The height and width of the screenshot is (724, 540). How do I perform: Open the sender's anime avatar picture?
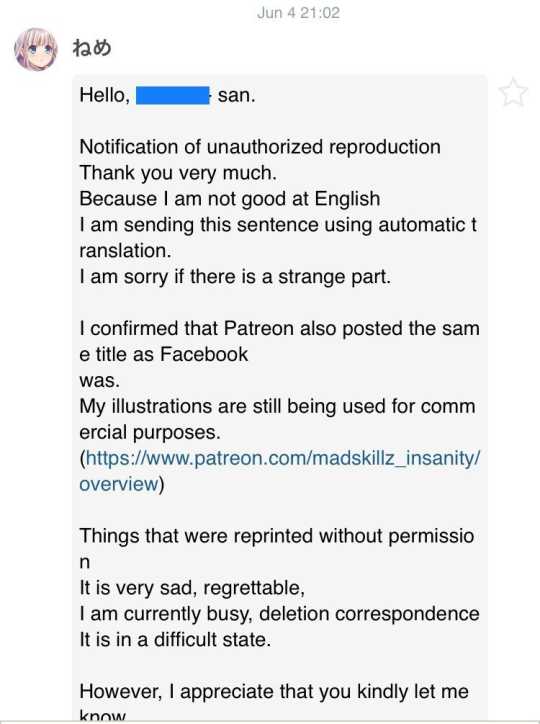tap(36, 49)
